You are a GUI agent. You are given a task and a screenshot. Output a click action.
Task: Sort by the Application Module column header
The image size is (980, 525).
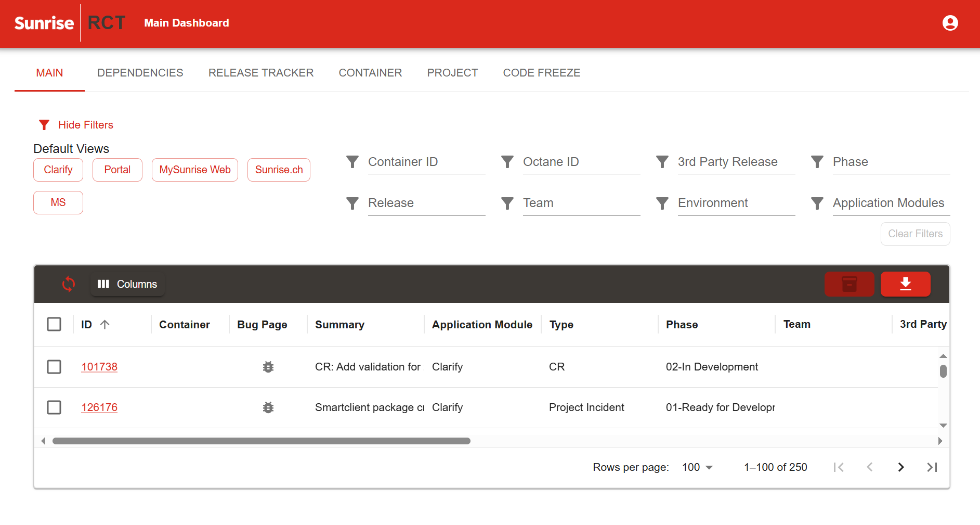[x=482, y=325]
